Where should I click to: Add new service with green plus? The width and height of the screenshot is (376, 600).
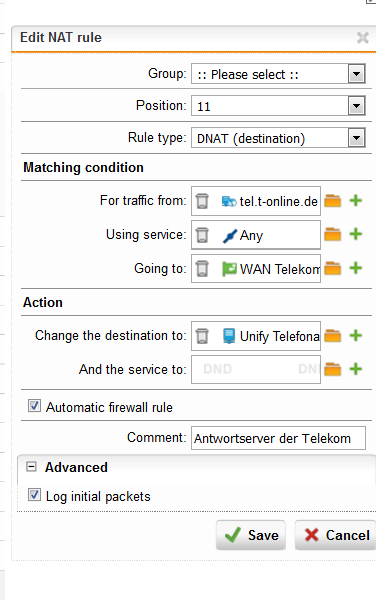(356, 234)
